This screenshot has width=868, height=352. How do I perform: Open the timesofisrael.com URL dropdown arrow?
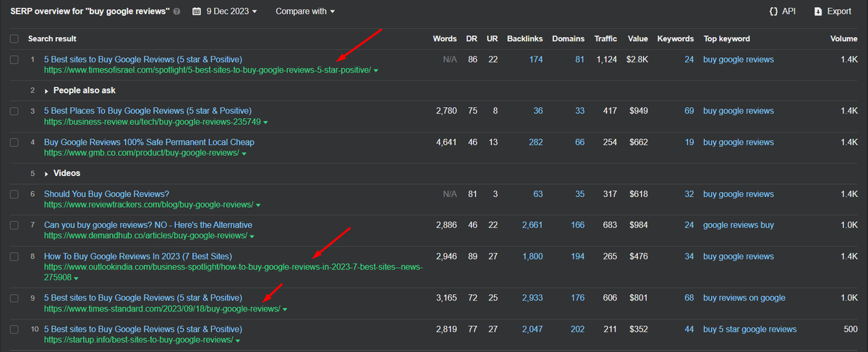click(376, 70)
